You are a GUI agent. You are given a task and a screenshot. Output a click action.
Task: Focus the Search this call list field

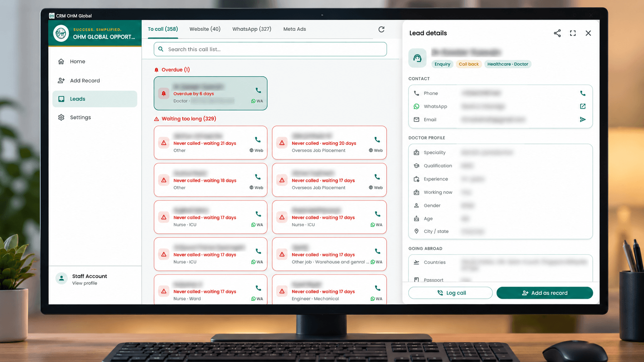(270, 49)
